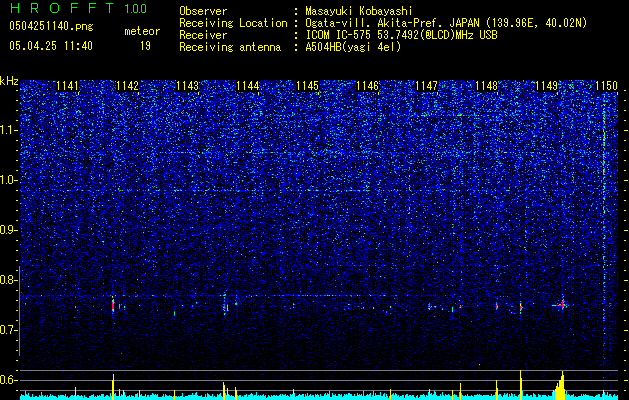The image size is (629, 400).
Task: Click the red meteor echo after 1141
Action: point(113,306)
